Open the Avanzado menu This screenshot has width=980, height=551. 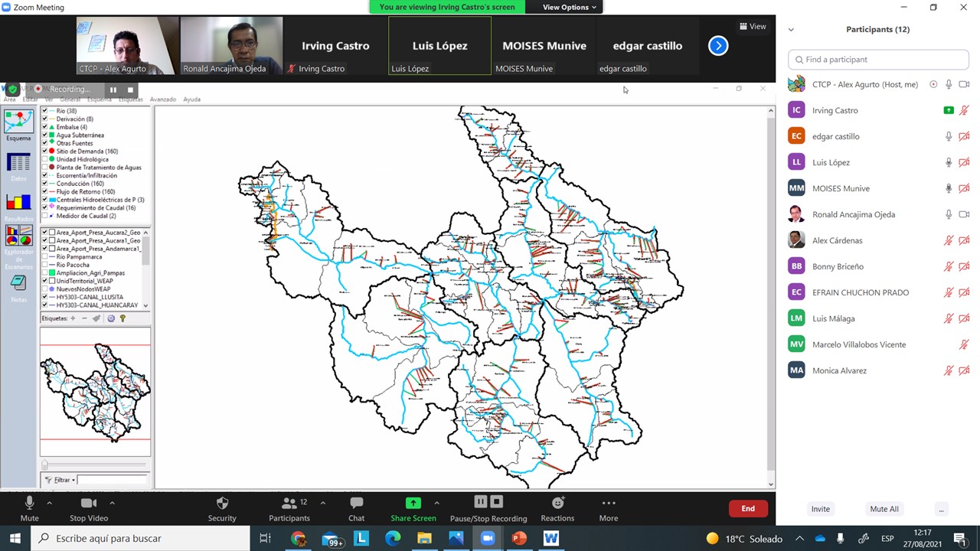click(x=162, y=99)
